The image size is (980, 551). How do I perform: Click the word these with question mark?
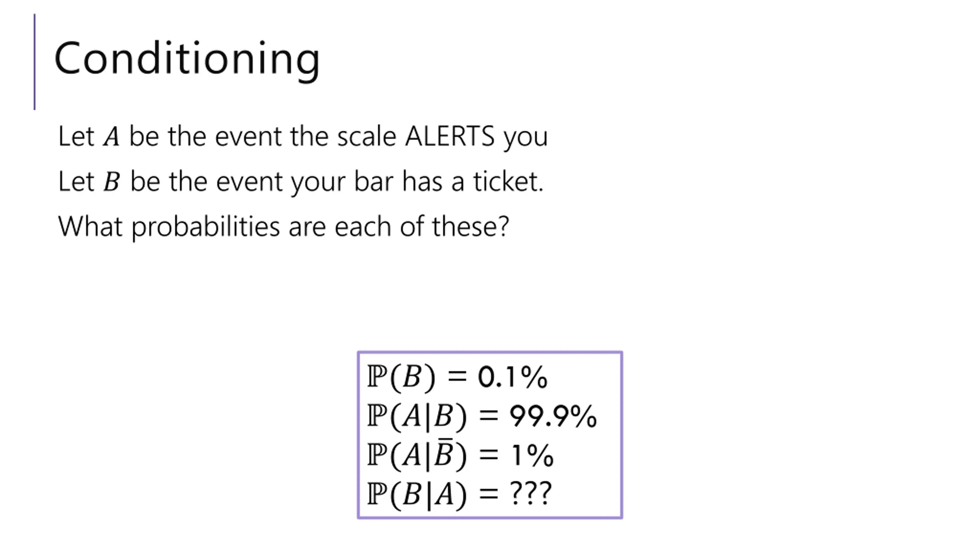[x=470, y=226]
